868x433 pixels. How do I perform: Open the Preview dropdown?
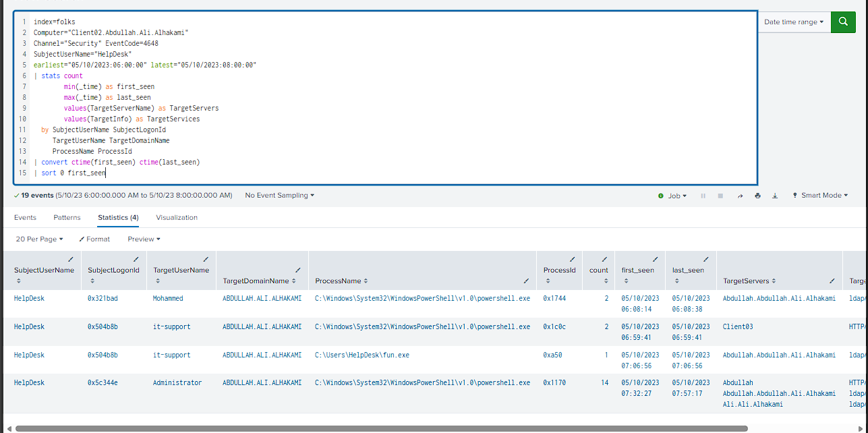tap(144, 239)
